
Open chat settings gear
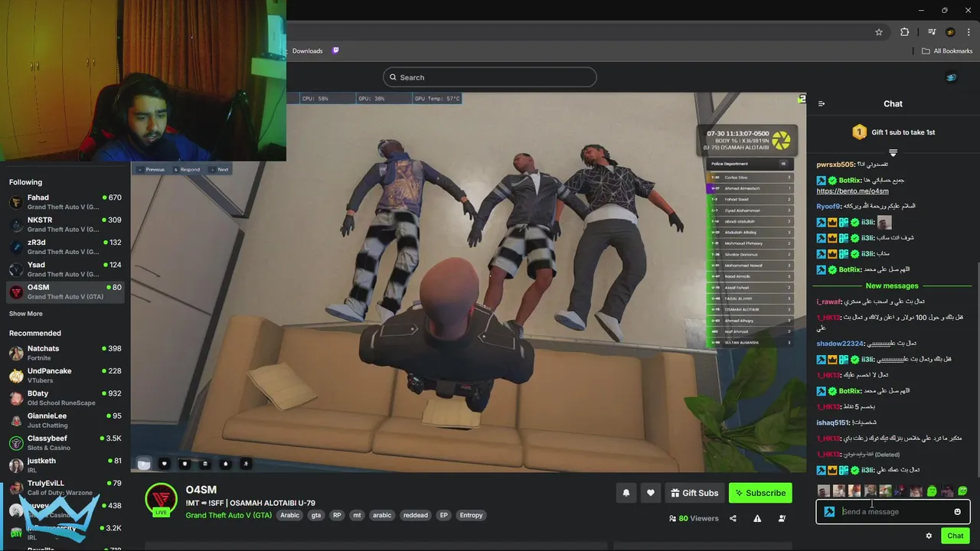point(929,536)
